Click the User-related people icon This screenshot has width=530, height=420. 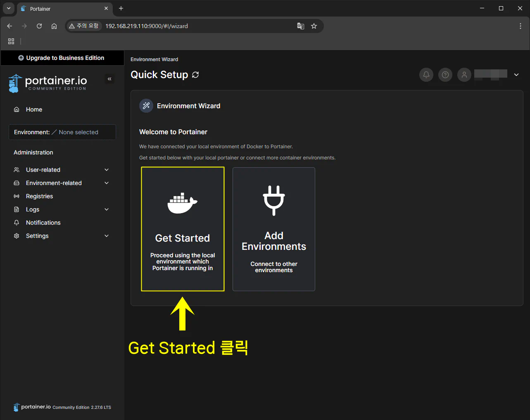pos(17,170)
